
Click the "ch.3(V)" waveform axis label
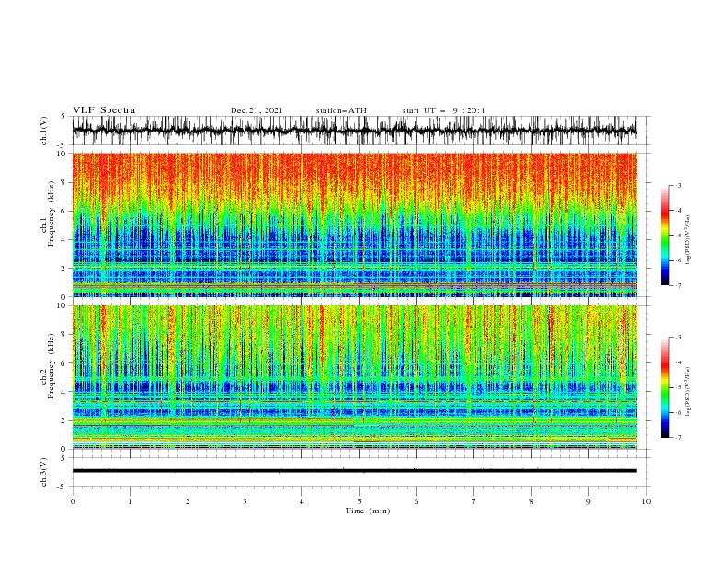click(x=44, y=472)
